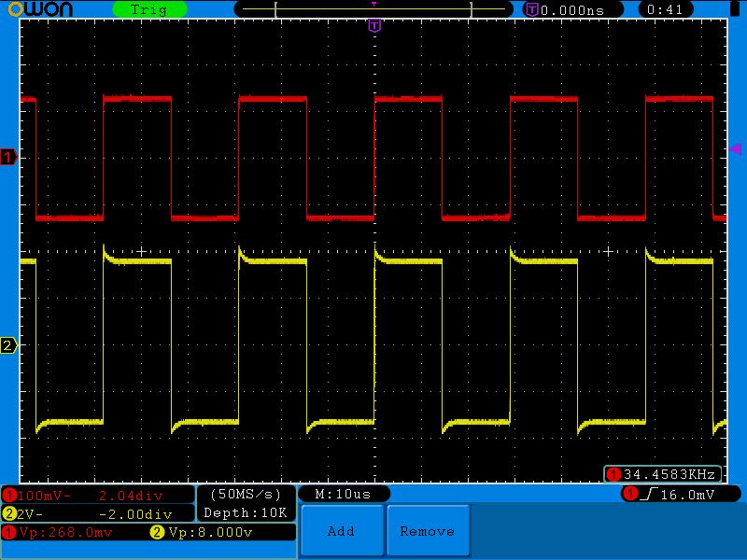Select the channel 2 ground marker
Screen dimensions: 747x560
coord(8,345)
